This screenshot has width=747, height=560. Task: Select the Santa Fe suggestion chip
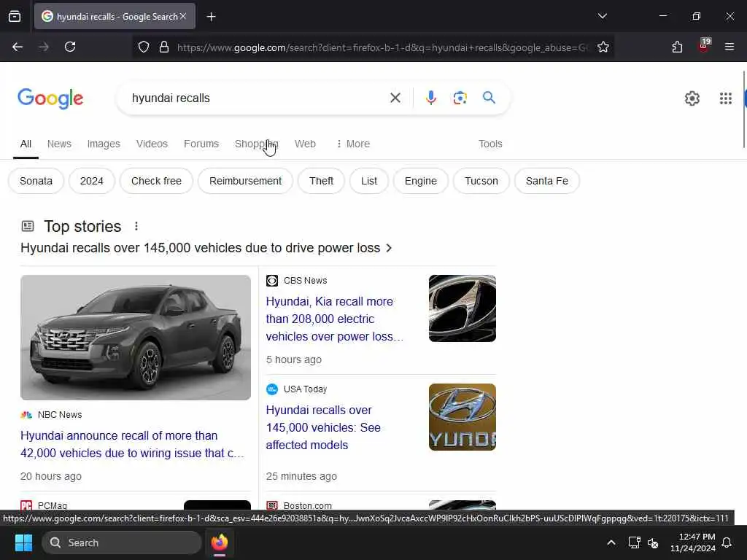point(547,181)
